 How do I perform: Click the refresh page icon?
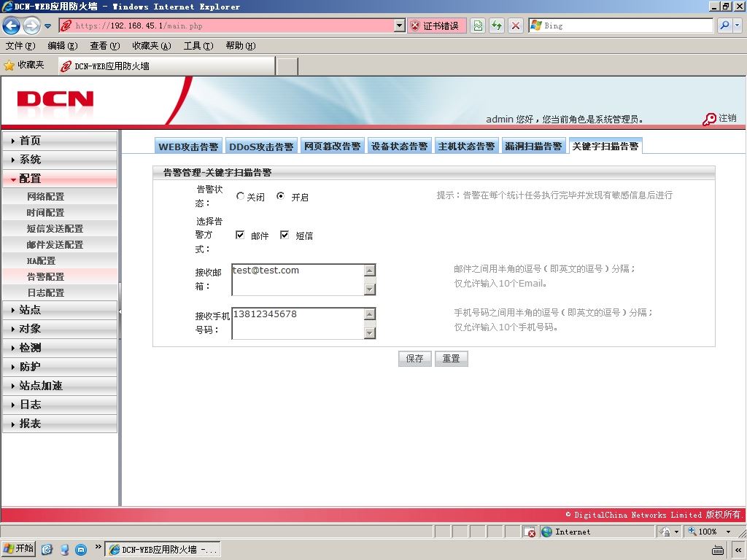tap(497, 26)
